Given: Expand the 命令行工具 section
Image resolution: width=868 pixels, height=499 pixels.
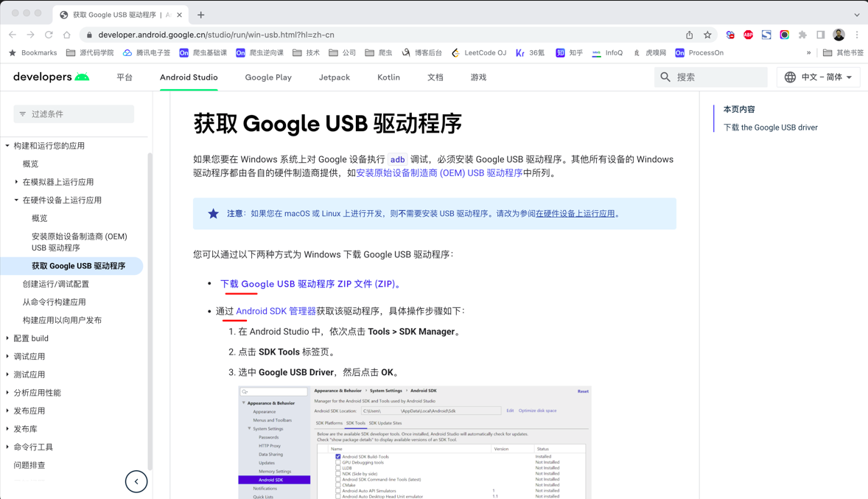Looking at the screenshot, I should [x=7, y=447].
